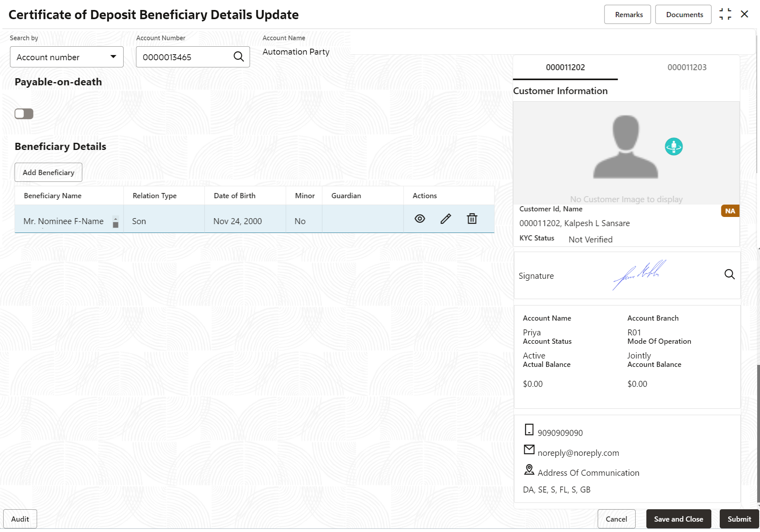Image resolution: width=760 pixels, height=532 pixels.
Task: Close the beneficiary details update screen
Action: 744,14
